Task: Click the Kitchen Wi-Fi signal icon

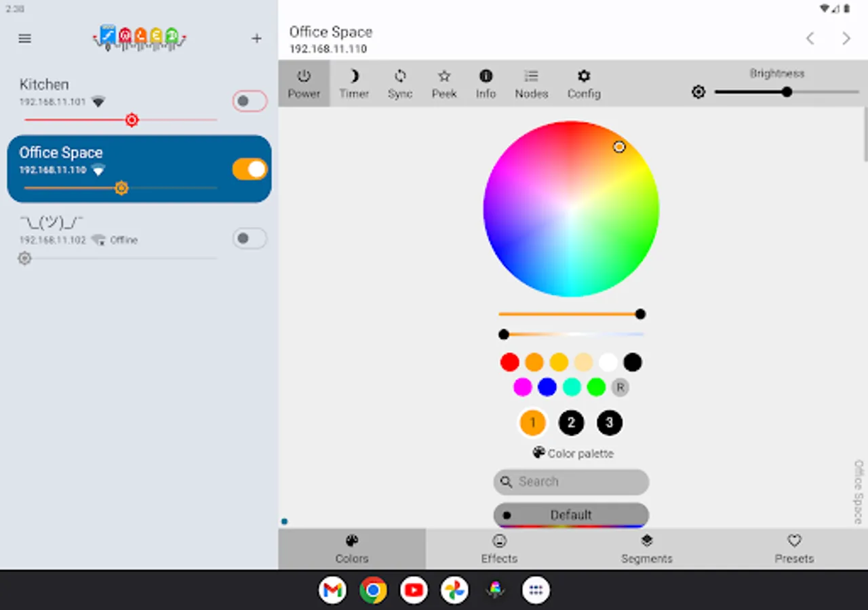Action: point(98,102)
